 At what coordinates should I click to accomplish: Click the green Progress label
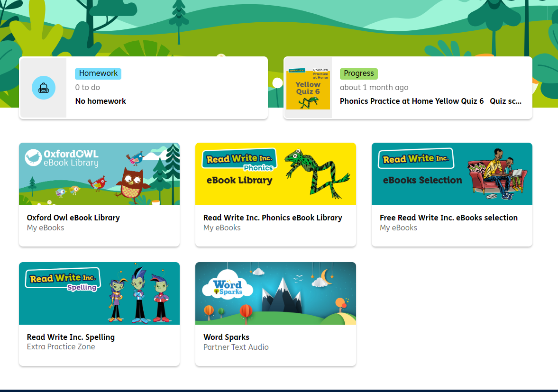pyautogui.click(x=359, y=73)
